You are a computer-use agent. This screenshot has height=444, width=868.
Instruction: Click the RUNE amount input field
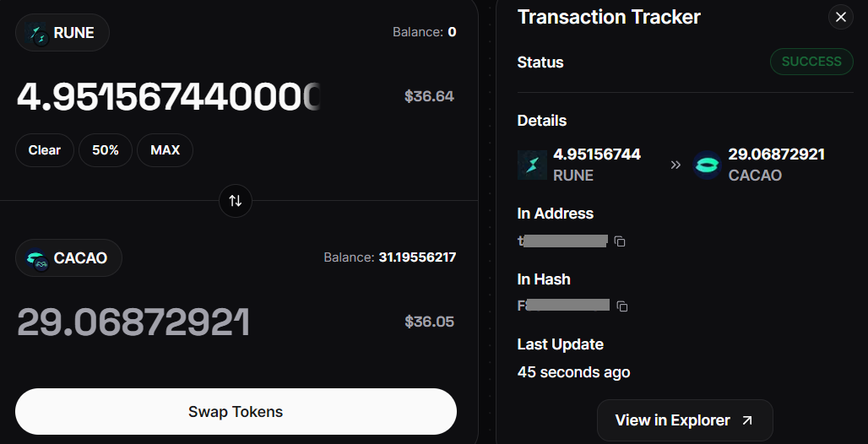click(169, 96)
